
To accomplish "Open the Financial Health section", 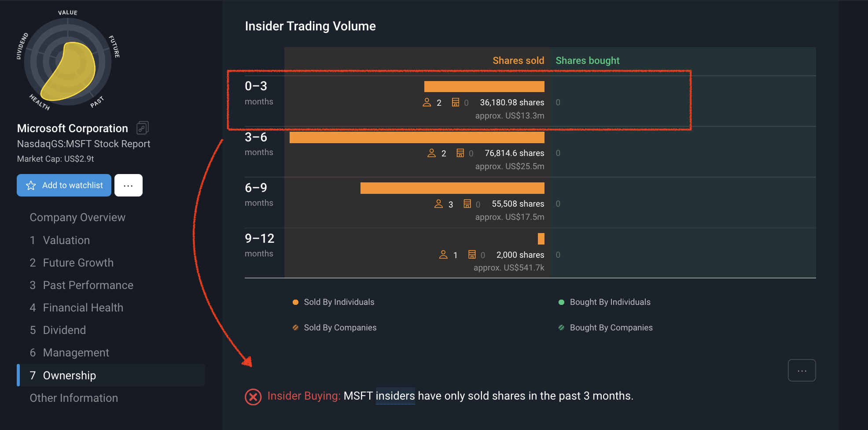I will [x=83, y=308].
